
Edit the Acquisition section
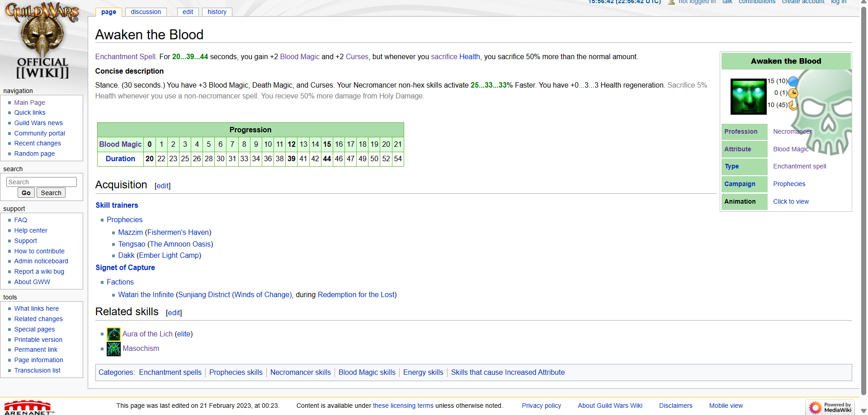coord(162,186)
